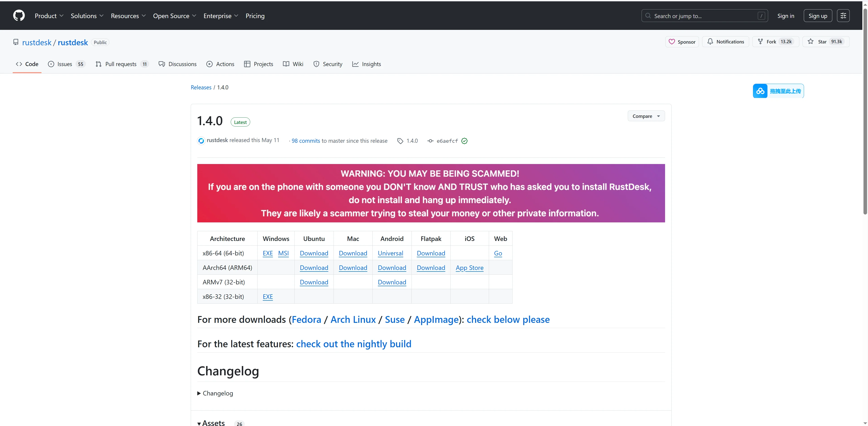Open the Fedora downloads link
This screenshot has width=868, height=426.
306,319
